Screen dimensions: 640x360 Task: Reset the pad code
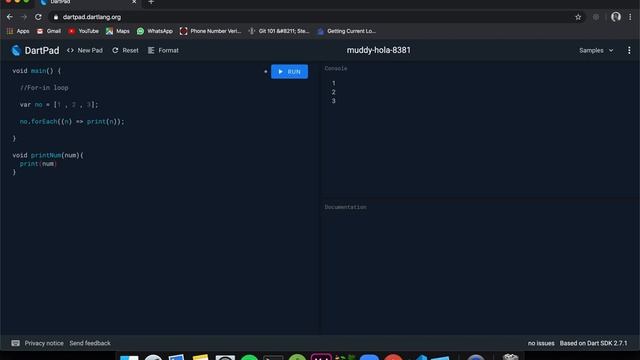click(x=125, y=50)
